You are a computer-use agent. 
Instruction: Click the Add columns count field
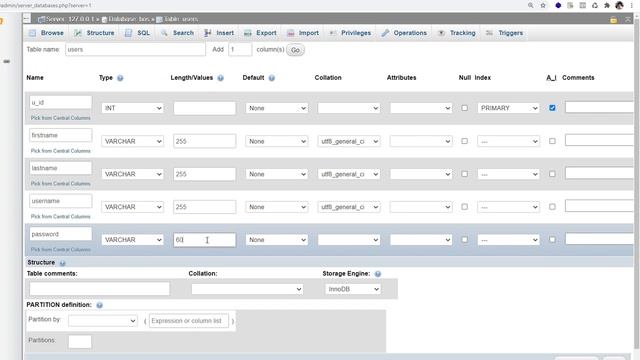coord(240,49)
